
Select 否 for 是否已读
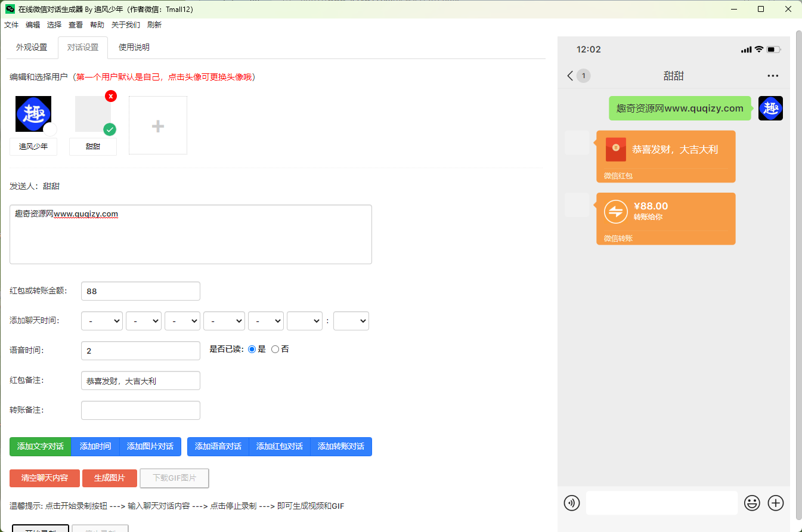275,349
